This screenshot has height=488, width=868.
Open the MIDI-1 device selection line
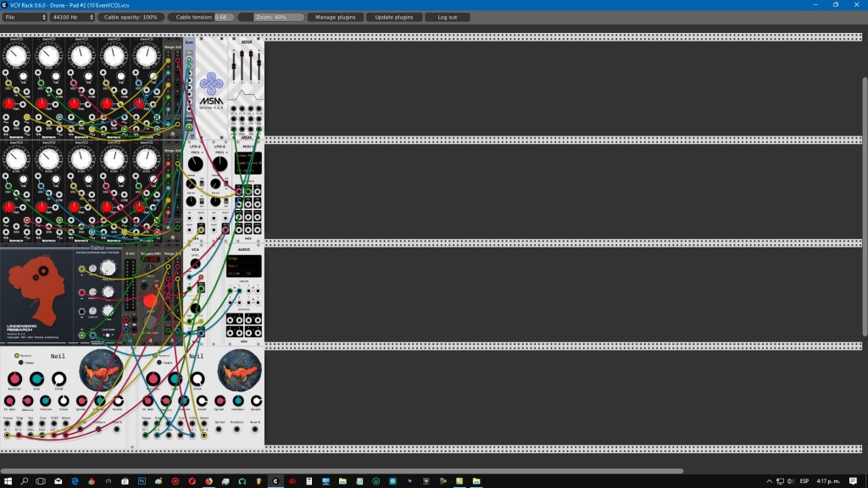click(248, 164)
